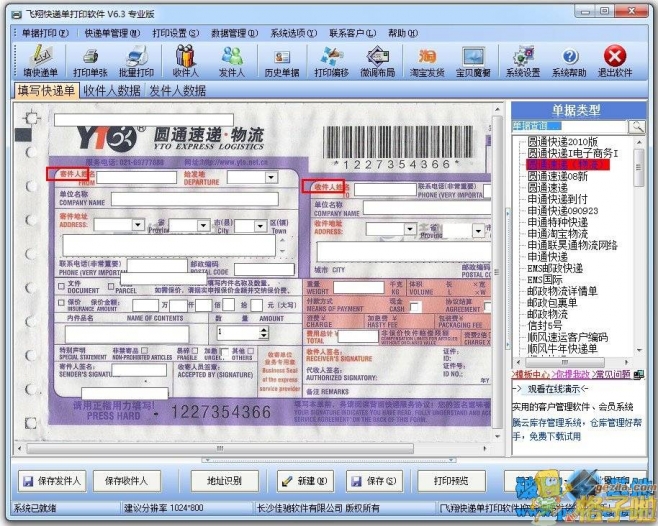Open the 发件人 toolbar icon
The height and width of the screenshot is (526, 658).
(x=231, y=61)
